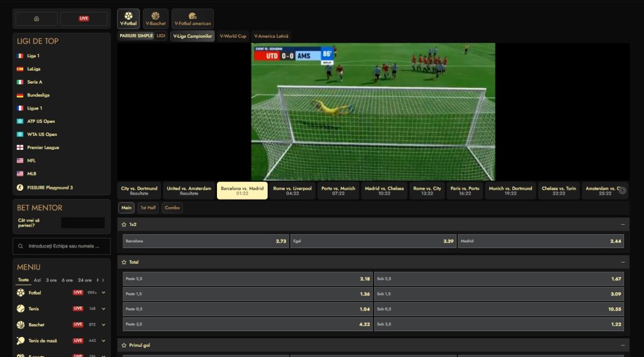Click the Fotbal soccer ball icon
Image resolution: width=644 pixels, height=357 pixels.
[21, 293]
